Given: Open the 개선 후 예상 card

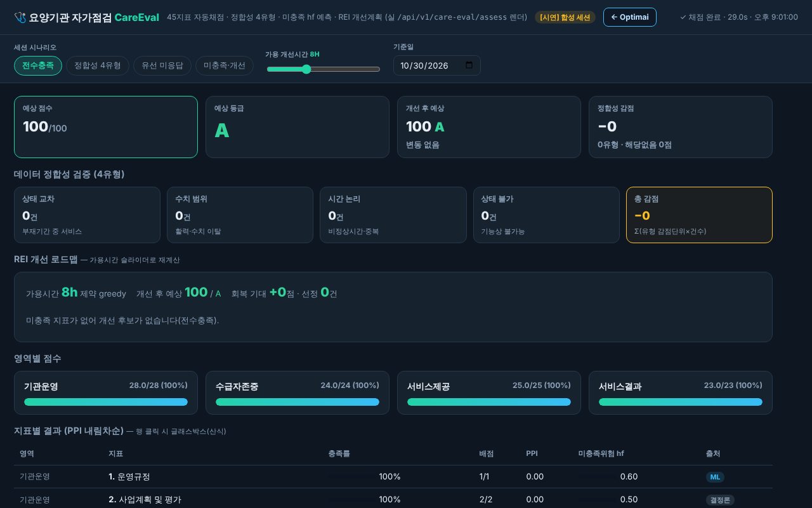Looking at the screenshot, I should [x=489, y=127].
